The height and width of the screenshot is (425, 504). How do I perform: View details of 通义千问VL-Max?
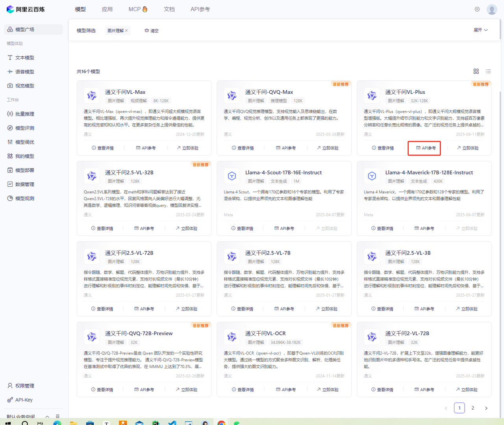(103, 148)
